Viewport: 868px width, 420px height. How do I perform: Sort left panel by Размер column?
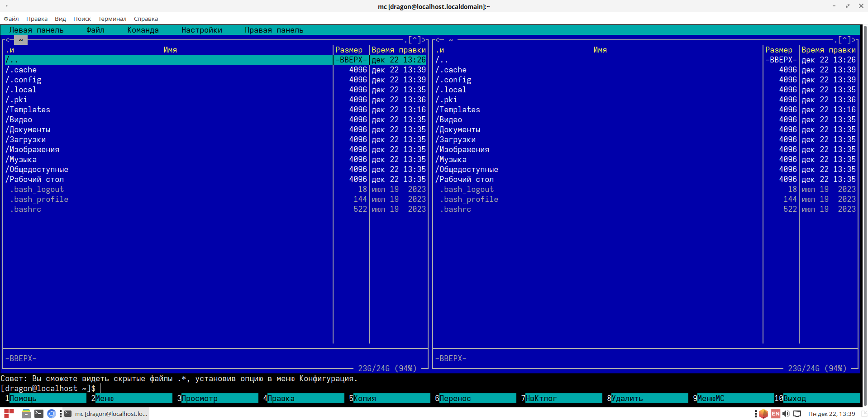tap(349, 50)
